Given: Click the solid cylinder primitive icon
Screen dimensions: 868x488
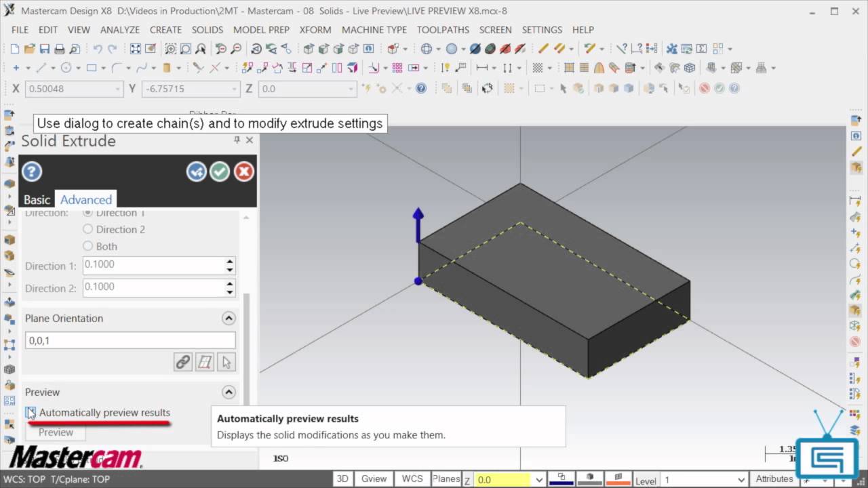Looking at the screenshot, I should coord(166,68).
